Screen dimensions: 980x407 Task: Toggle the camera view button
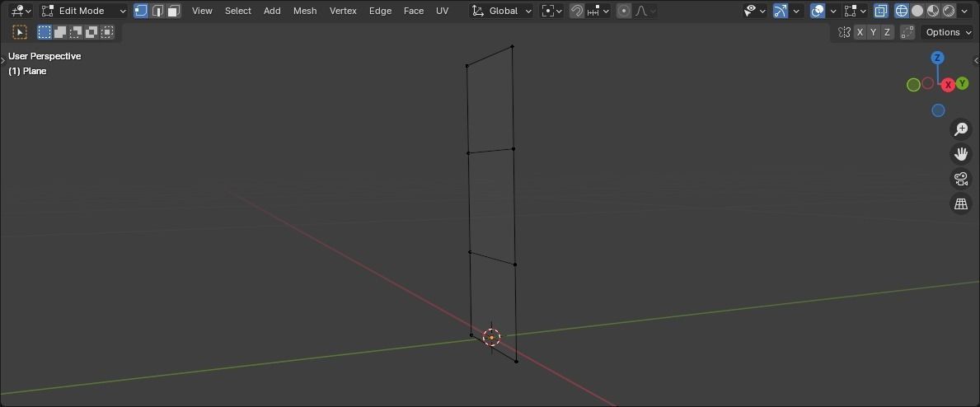click(x=960, y=179)
